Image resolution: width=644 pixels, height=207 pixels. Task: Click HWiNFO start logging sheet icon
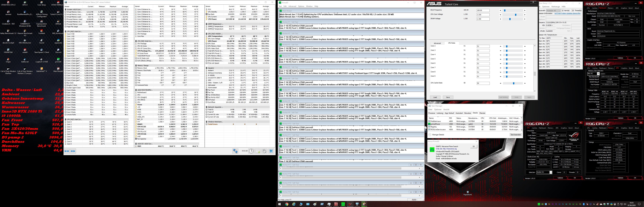[x=258, y=151]
